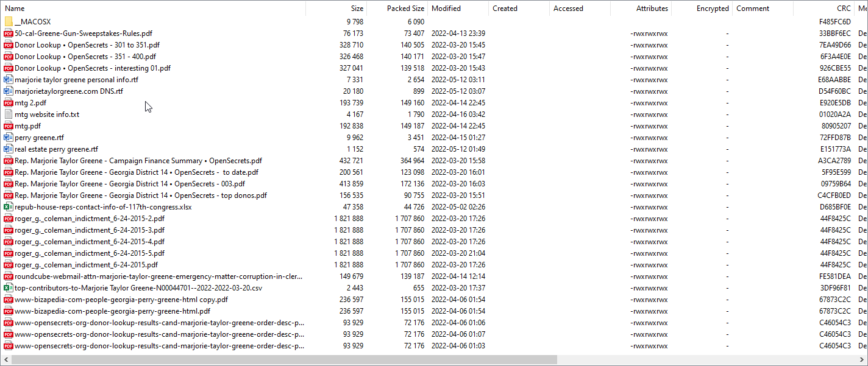
Task: Select roger_g._coleman_indictment_6-24-2015-5.pdf in the list
Action: click(89, 253)
